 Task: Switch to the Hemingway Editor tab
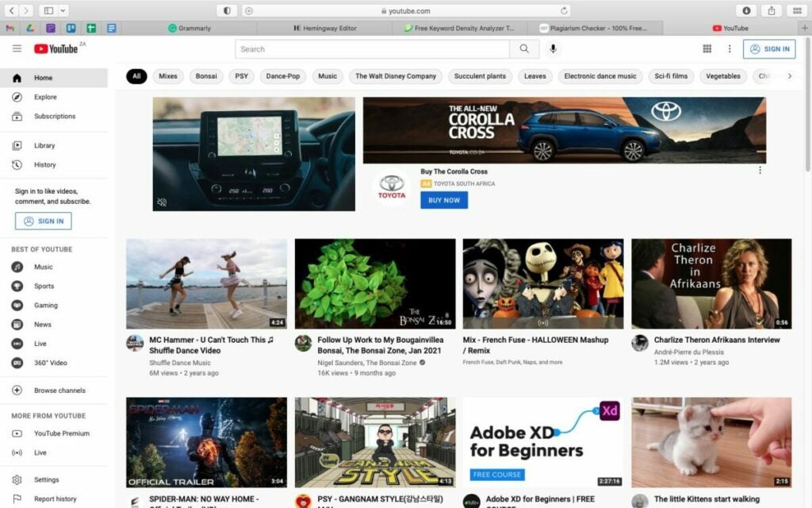pyautogui.click(x=324, y=28)
